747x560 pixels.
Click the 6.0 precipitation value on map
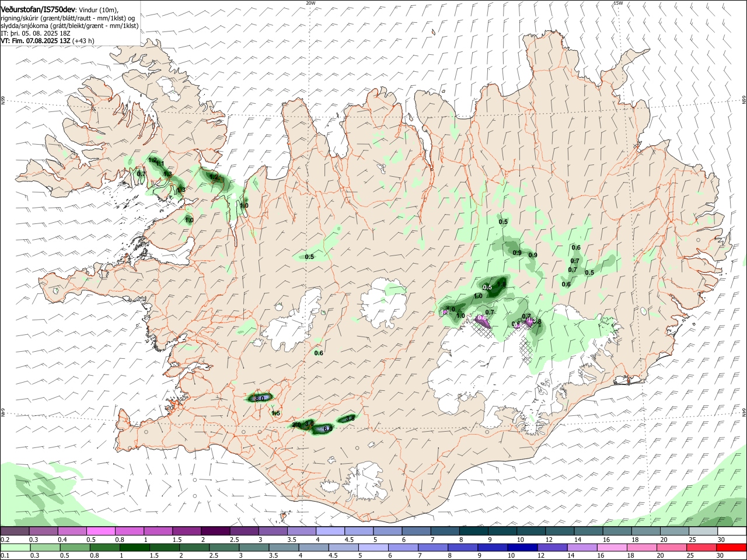click(328, 429)
